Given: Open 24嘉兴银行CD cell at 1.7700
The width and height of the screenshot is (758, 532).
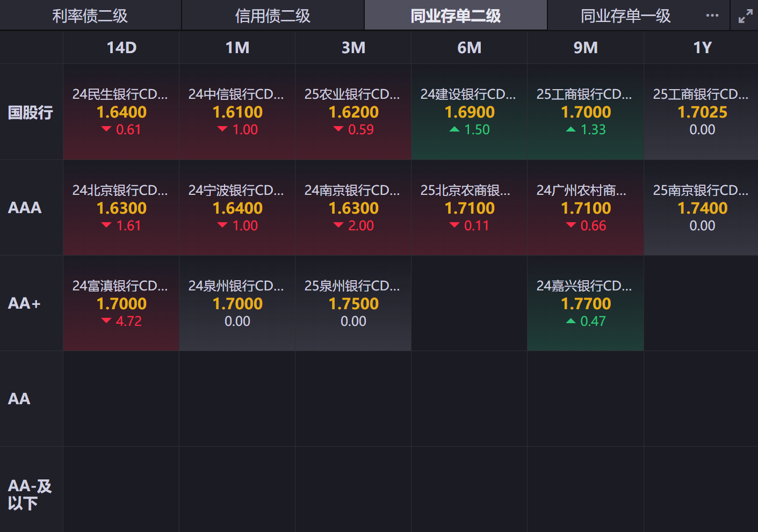Looking at the screenshot, I should pos(586,303).
